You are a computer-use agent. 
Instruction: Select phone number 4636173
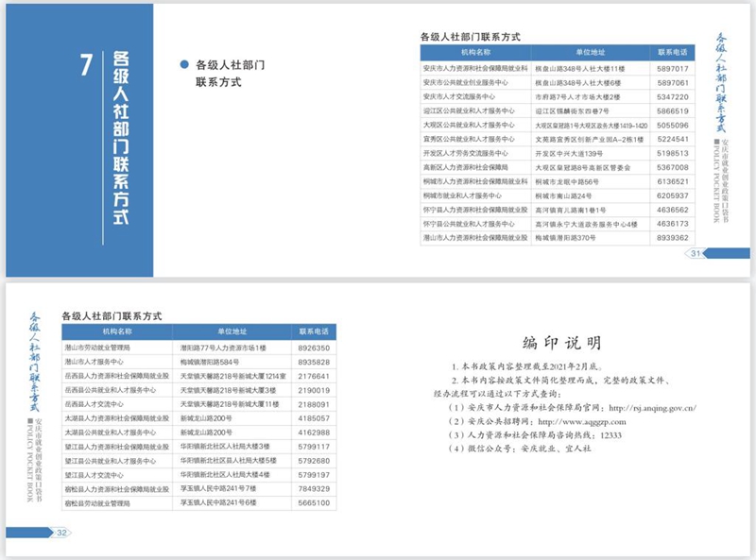pyautogui.click(x=673, y=224)
